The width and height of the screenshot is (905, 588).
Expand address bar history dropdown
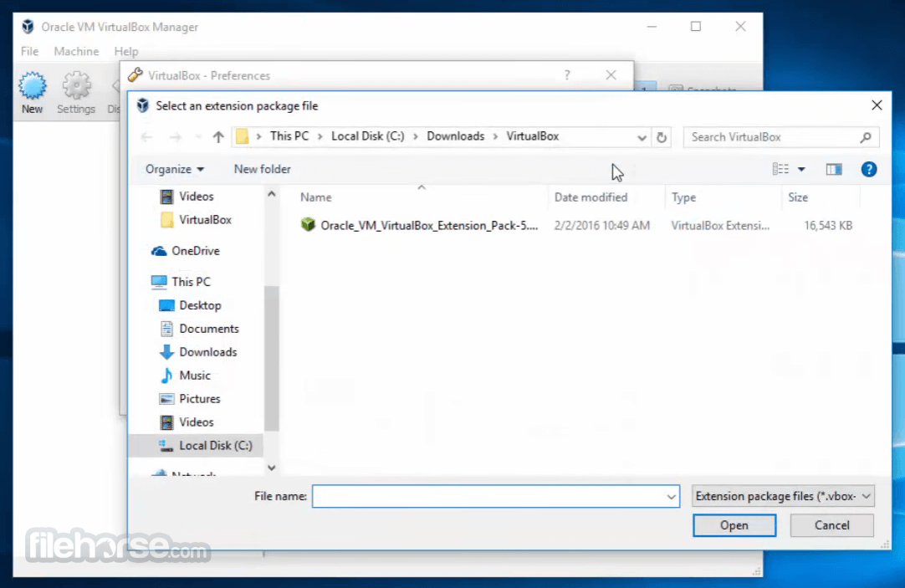(642, 137)
